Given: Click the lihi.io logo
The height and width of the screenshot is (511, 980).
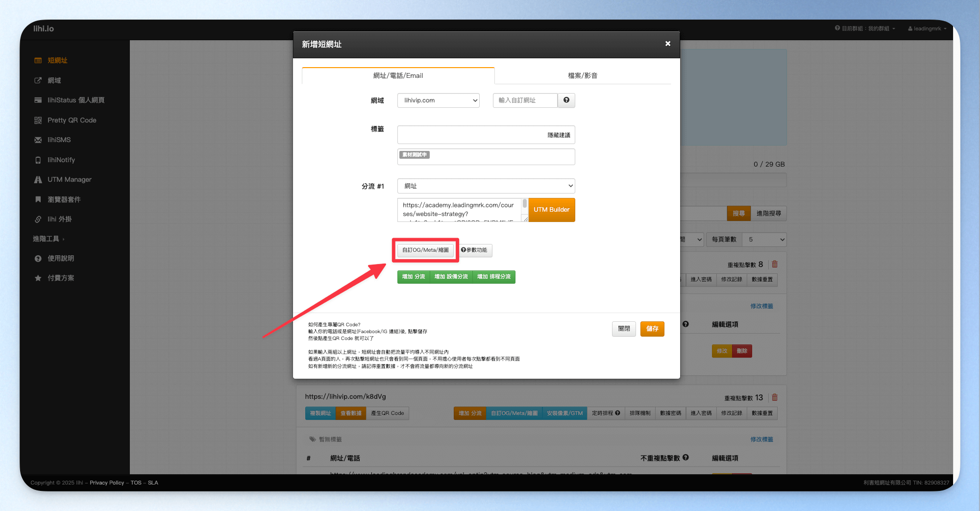Looking at the screenshot, I should tap(44, 28).
